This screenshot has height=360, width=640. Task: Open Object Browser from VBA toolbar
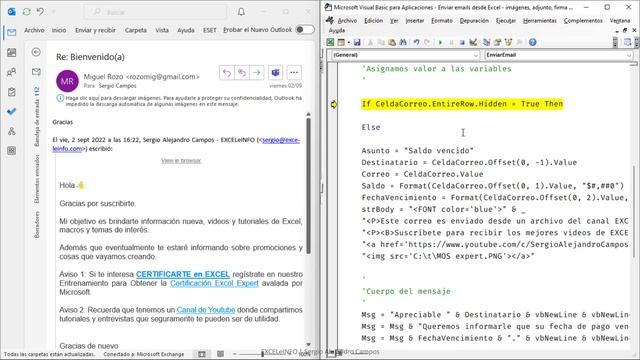click(x=508, y=42)
